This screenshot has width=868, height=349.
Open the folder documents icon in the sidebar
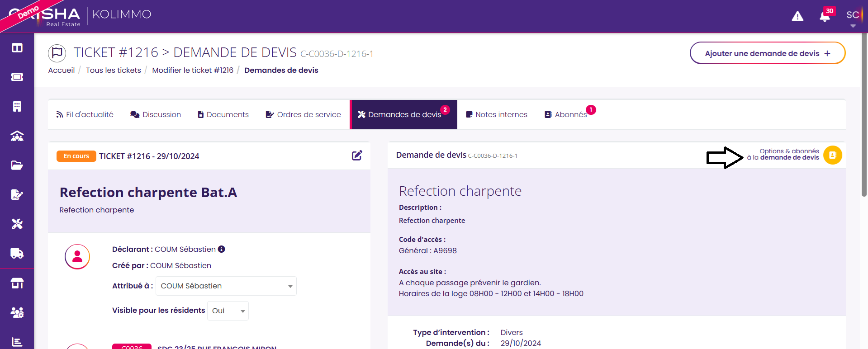(17, 165)
